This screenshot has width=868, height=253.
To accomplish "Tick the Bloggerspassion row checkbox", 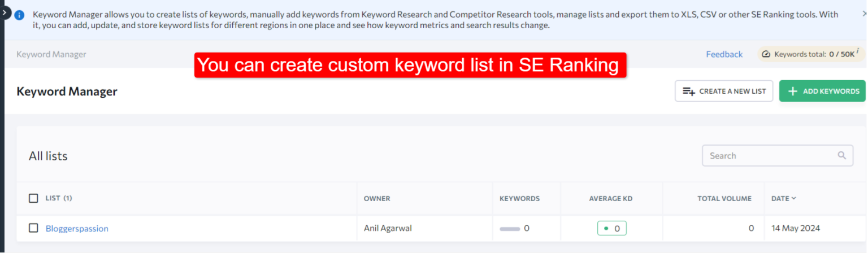I will 33,228.
